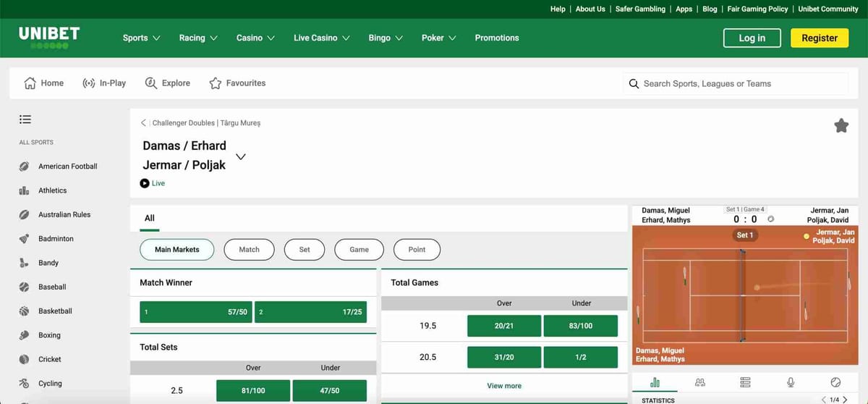Open the Apps link

(x=684, y=9)
